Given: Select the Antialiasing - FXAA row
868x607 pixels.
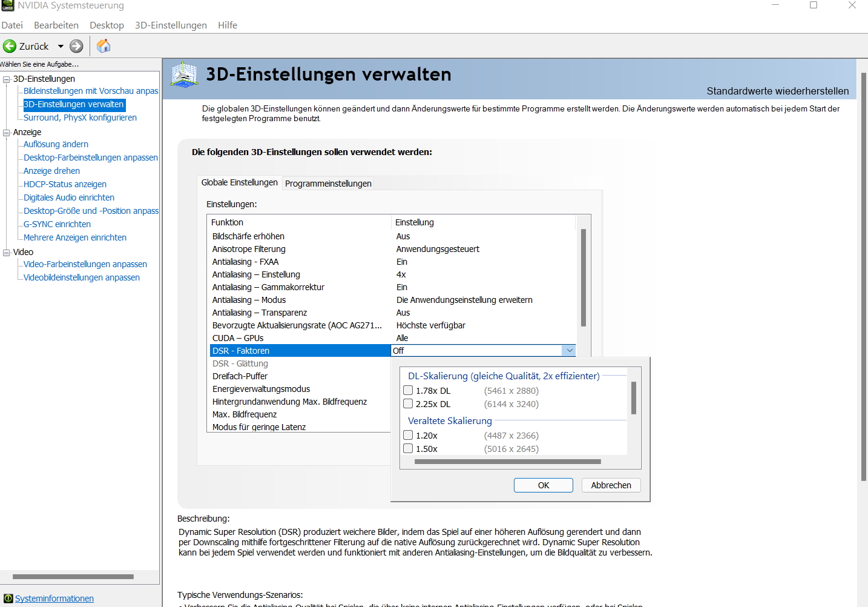Looking at the screenshot, I should click(x=392, y=262).
